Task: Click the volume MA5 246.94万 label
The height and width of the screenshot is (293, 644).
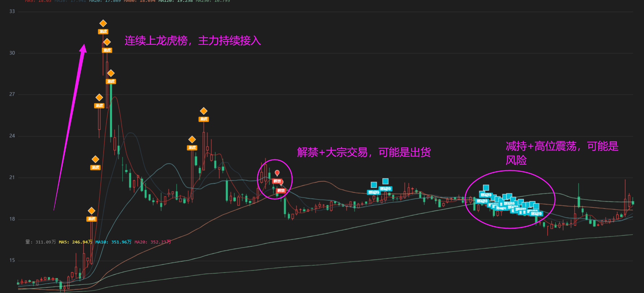Action: point(76,242)
